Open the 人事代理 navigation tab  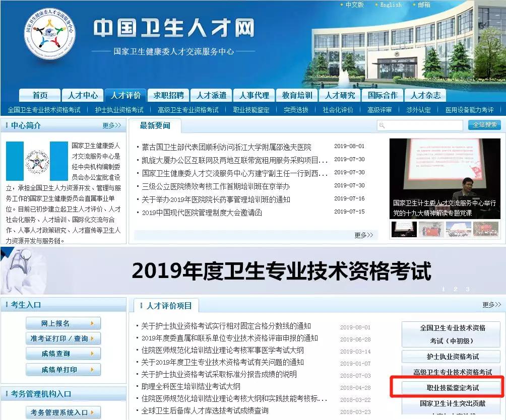(x=254, y=95)
